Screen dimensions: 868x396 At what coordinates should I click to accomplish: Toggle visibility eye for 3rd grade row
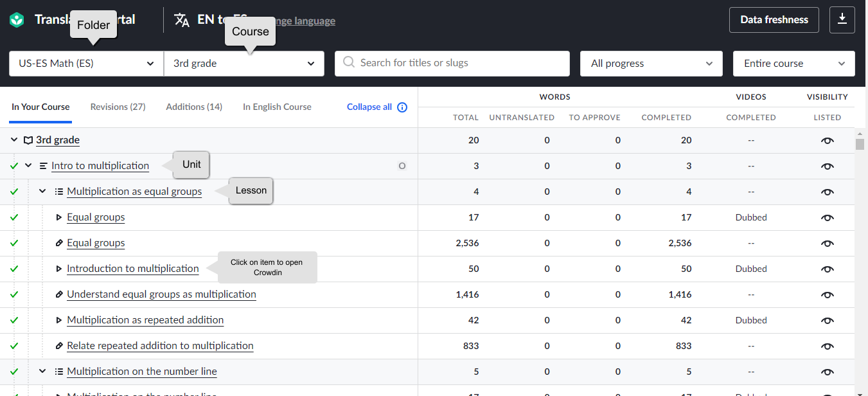tap(828, 140)
